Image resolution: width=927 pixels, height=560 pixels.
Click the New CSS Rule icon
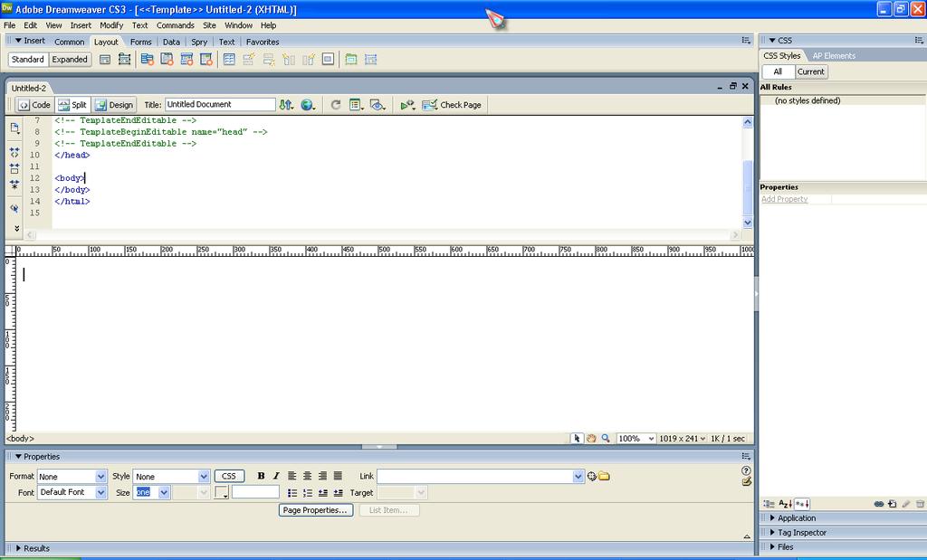pos(893,504)
